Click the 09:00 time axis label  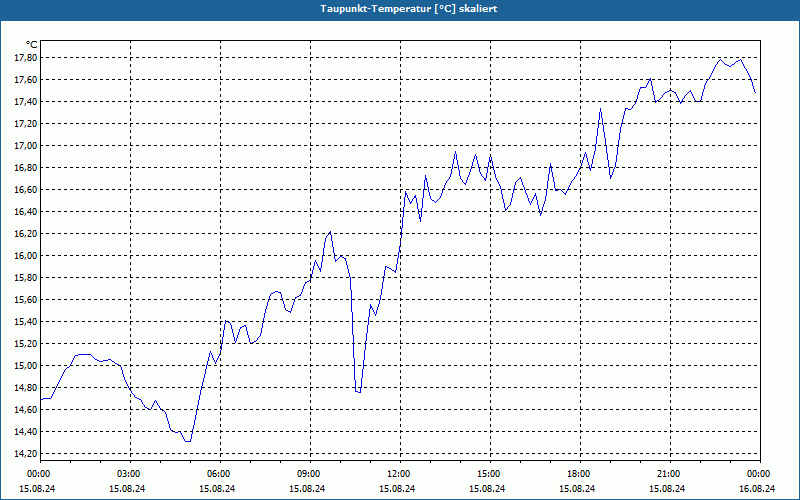(x=309, y=474)
